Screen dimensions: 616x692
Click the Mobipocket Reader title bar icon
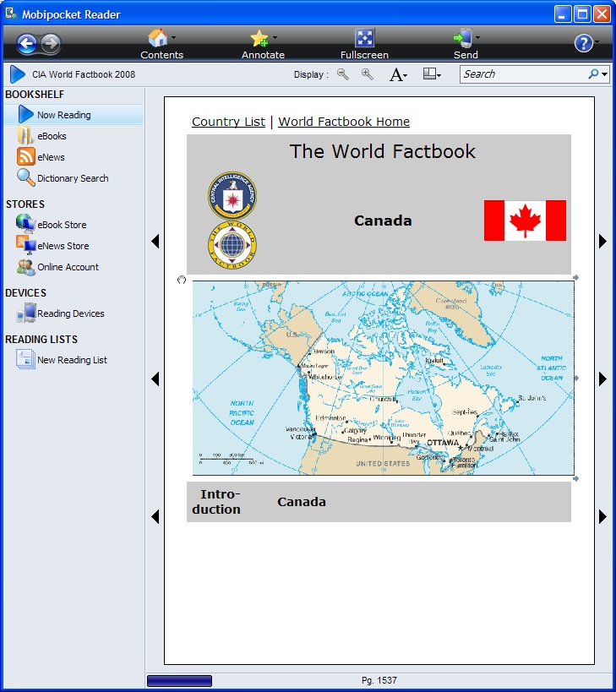click(x=11, y=14)
